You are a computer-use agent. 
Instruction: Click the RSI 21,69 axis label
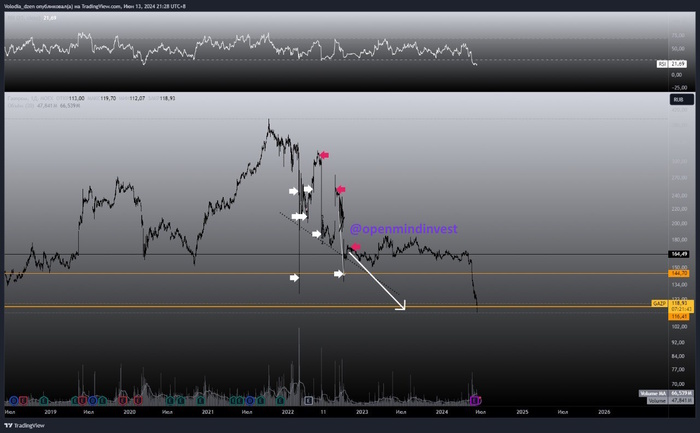tap(671, 64)
